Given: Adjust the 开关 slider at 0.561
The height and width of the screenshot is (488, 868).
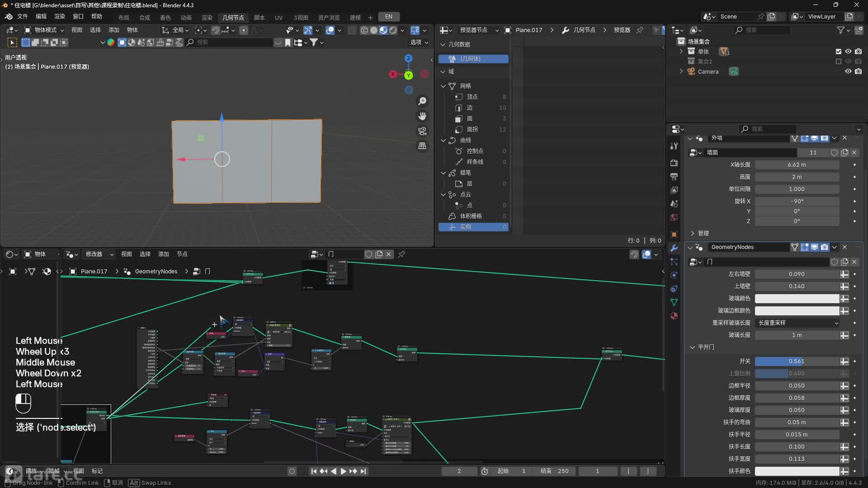Looking at the screenshot, I should tap(797, 361).
